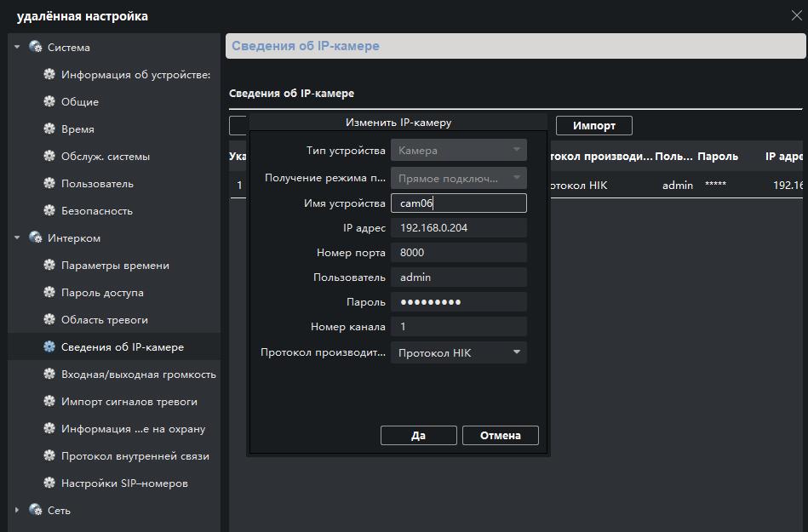Click the Имя устройства field containing cam06

(x=458, y=203)
